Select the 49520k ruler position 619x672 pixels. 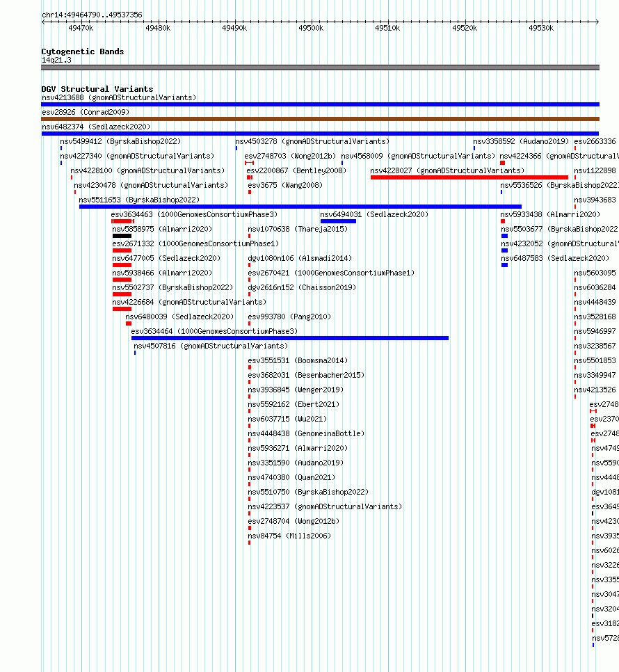465,28
